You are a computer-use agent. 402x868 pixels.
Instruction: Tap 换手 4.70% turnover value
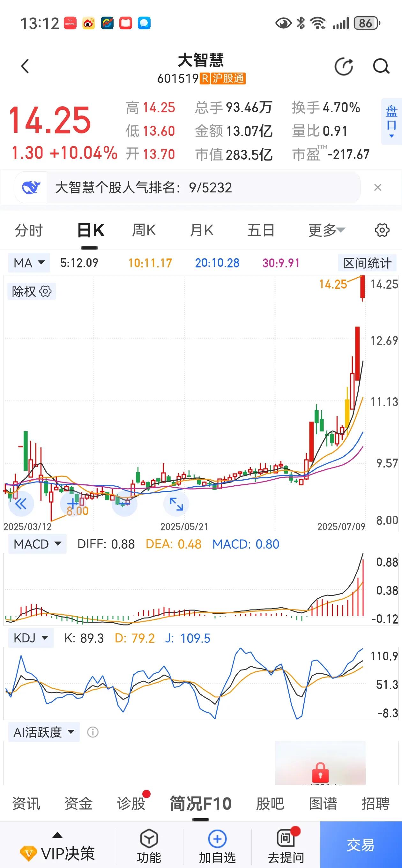(x=326, y=108)
